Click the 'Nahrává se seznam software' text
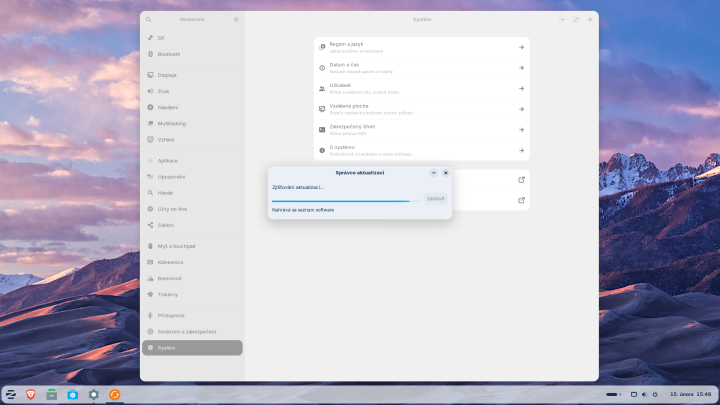The image size is (720, 405). click(x=303, y=210)
